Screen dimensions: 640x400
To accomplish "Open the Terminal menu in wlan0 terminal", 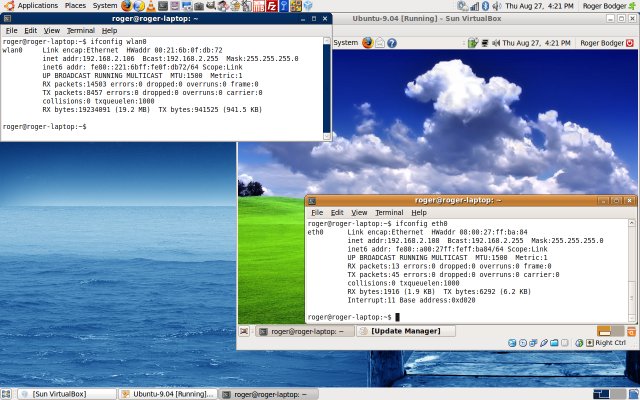I will [80, 31].
